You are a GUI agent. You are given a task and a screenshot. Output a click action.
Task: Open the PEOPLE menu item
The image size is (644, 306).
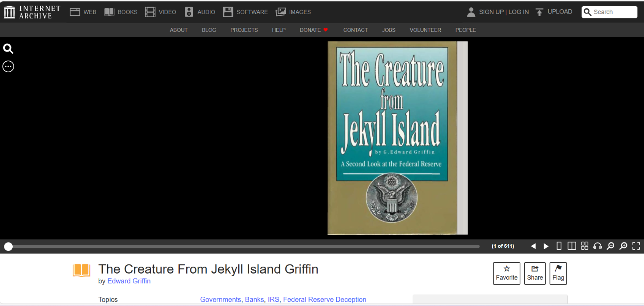click(466, 30)
